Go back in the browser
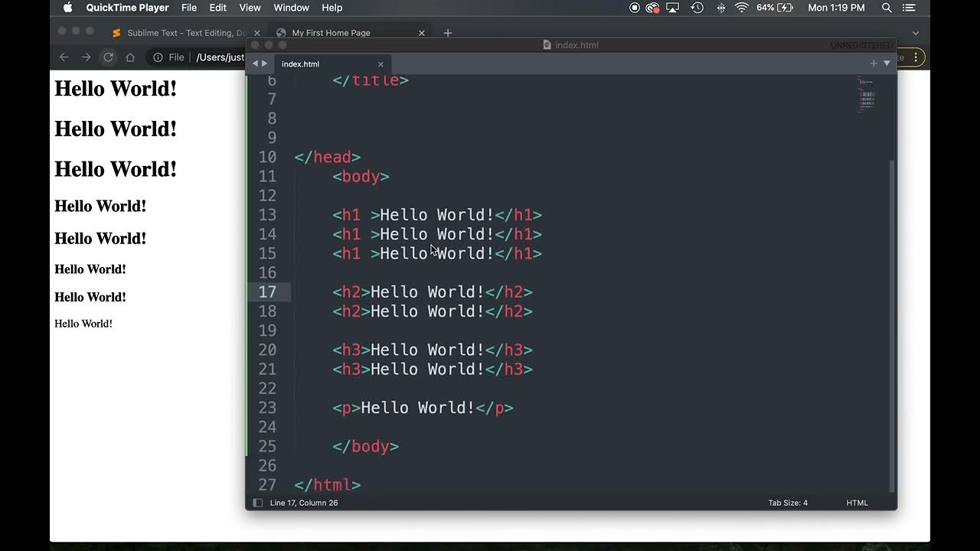Viewport: 980px width, 551px height. tap(64, 57)
